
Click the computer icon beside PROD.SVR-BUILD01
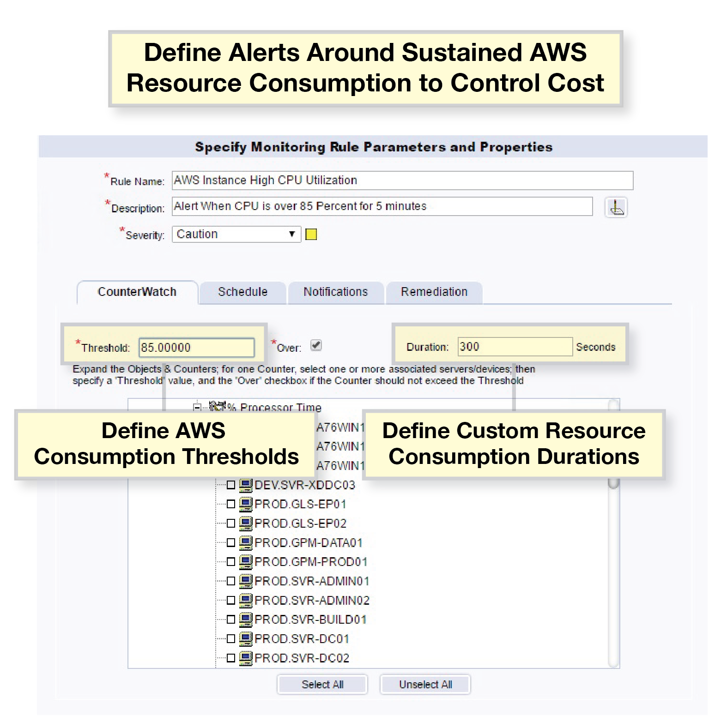click(x=246, y=619)
